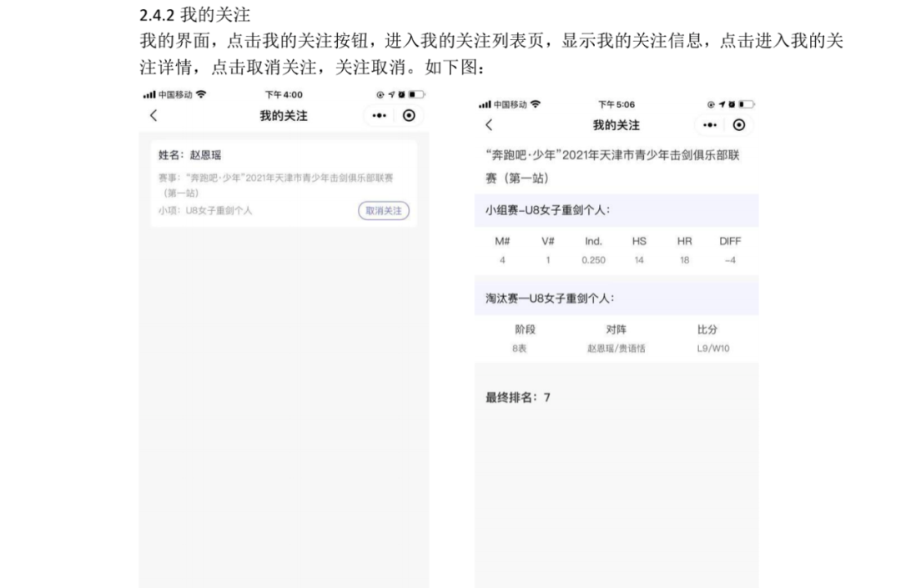Click the competition title on right detail screen
This screenshot has width=901, height=588.
click(612, 167)
